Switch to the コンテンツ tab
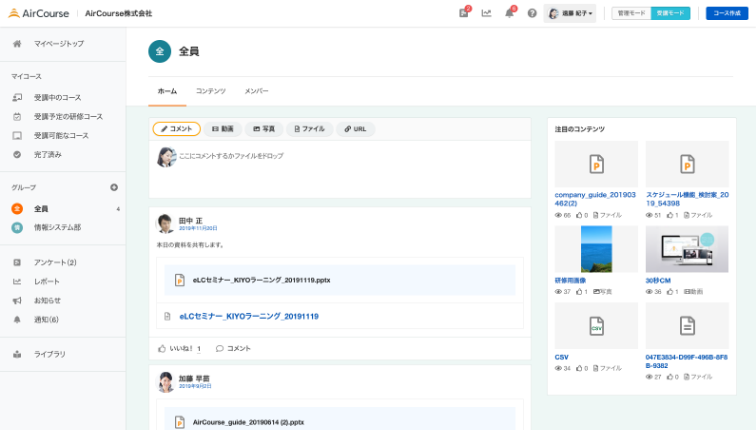 (x=210, y=91)
